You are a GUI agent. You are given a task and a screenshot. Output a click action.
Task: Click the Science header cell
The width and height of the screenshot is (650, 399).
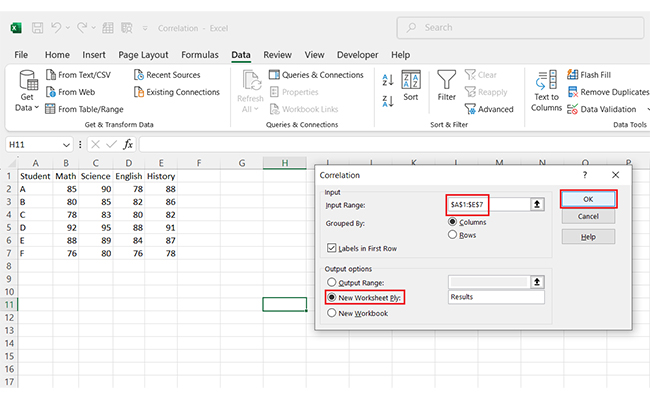tap(95, 176)
